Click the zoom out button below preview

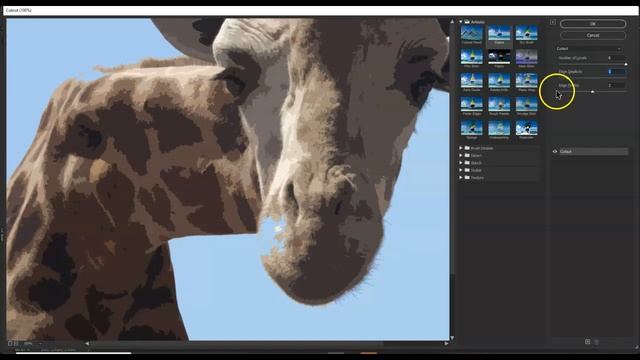(x=10, y=344)
